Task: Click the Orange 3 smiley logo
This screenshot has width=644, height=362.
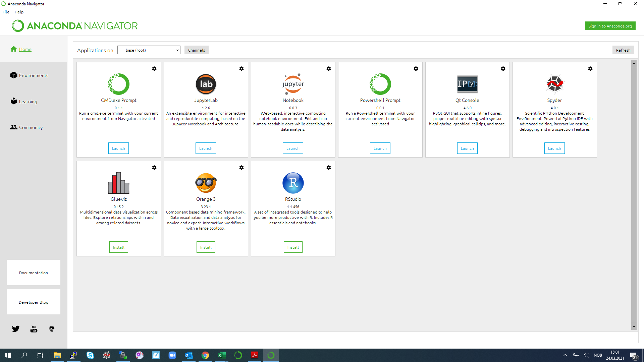Action: click(x=206, y=183)
